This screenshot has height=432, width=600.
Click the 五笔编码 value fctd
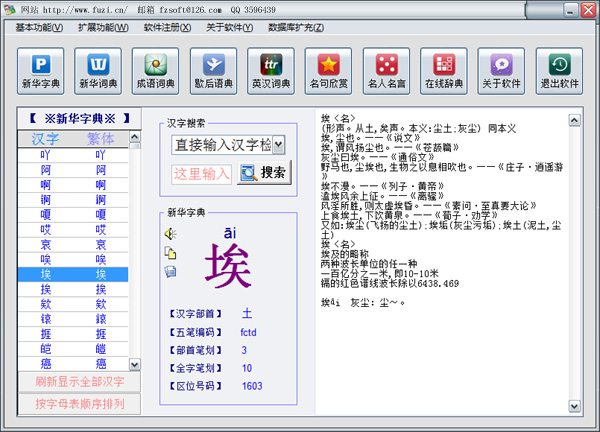tap(248, 332)
